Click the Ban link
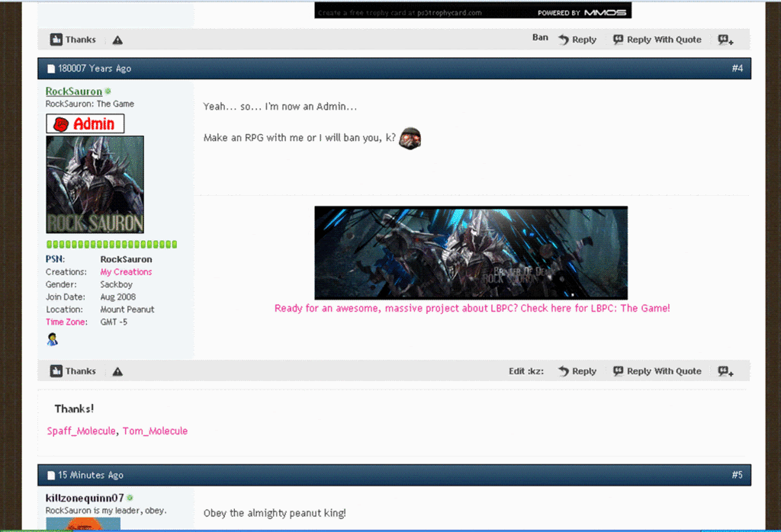 point(540,37)
